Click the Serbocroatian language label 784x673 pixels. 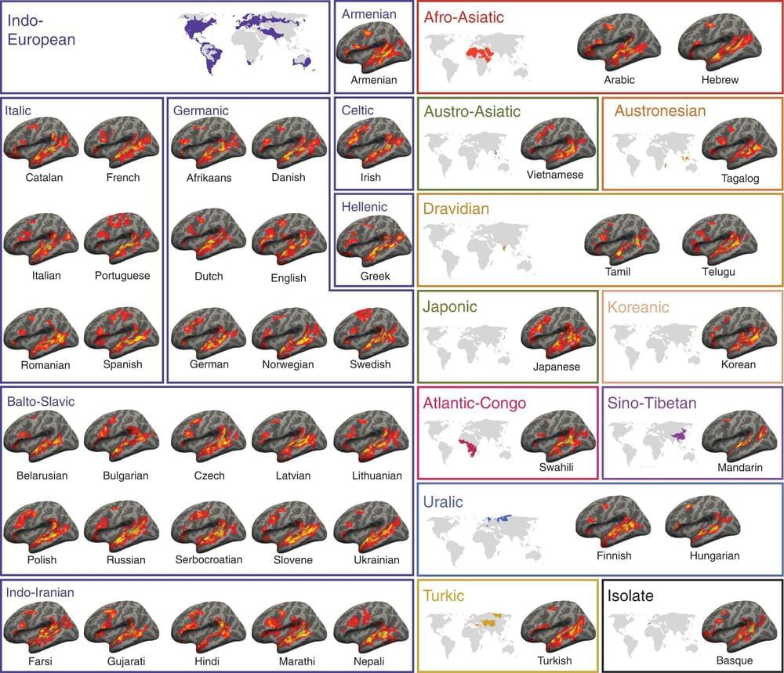pyautogui.click(x=207, y=559)
